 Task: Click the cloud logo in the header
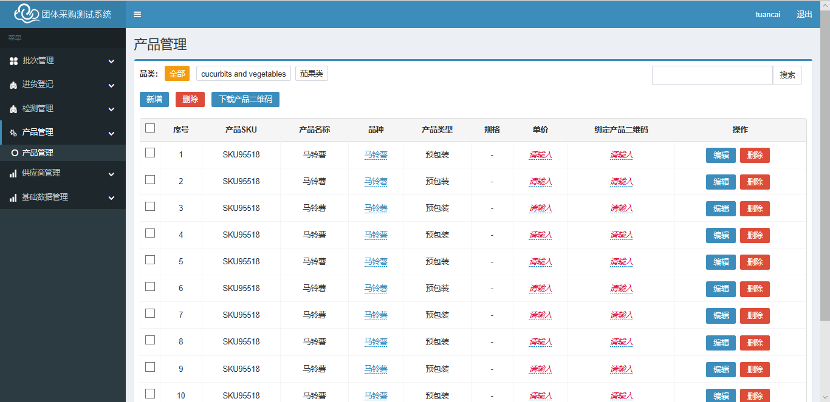coord(26,14)
